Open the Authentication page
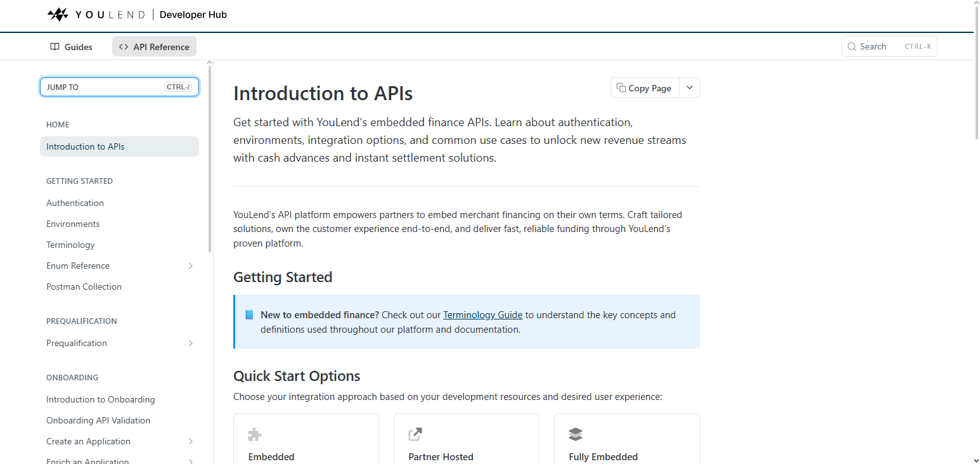The height and width of the screenshot is (464, 980). point(75,203)
